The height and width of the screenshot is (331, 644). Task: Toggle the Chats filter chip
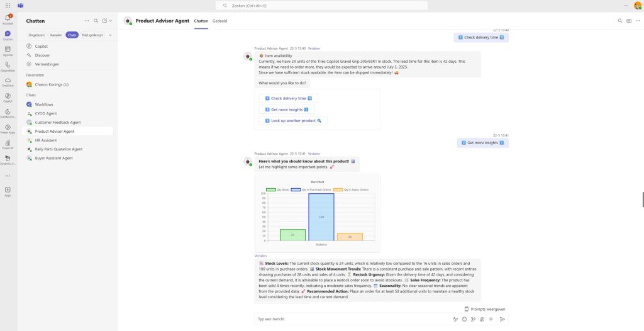pyautogui.click(x=72, y=35)
